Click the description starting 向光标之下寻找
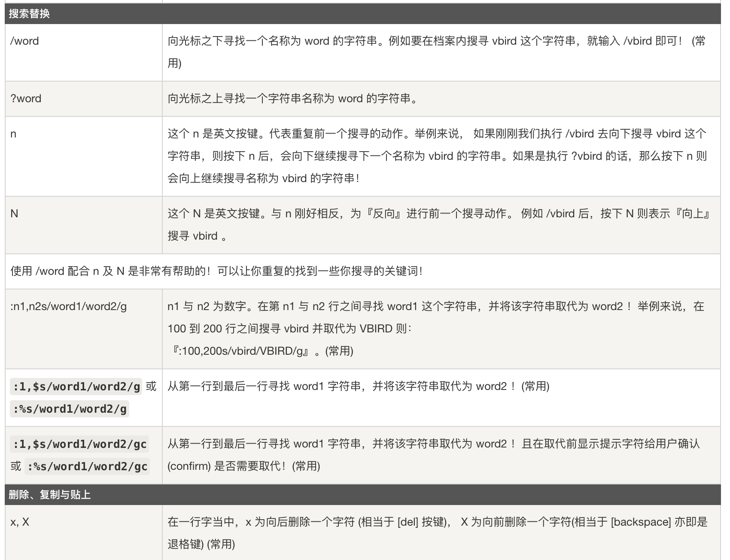The height and width of the screenshot is (560, 730). coord(436,52)
